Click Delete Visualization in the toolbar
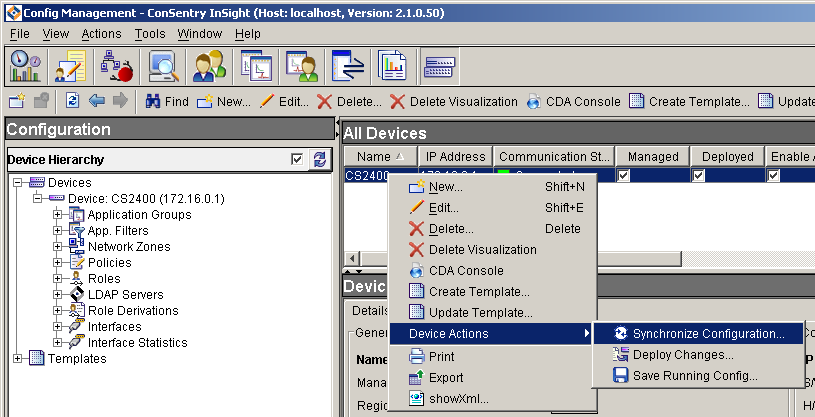815x417 pixels. [453, 101]
